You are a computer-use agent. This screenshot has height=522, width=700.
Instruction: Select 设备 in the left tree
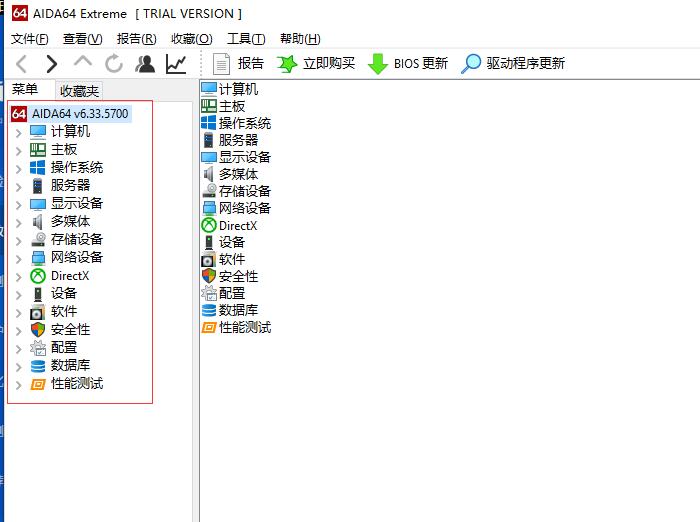pos(63,293)
